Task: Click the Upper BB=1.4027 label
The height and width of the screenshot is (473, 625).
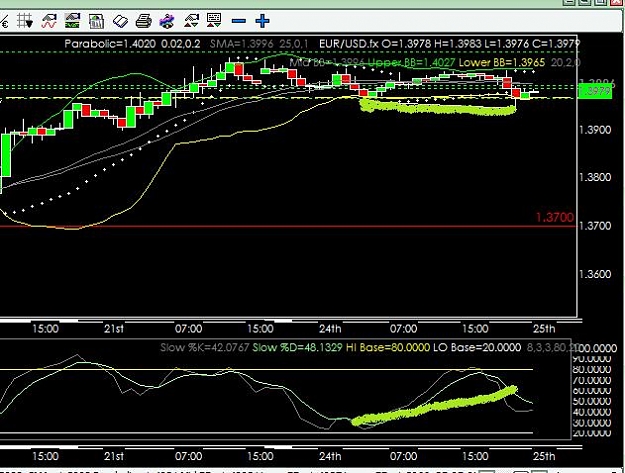Action: pyautogui.click(x=411, y=63)
